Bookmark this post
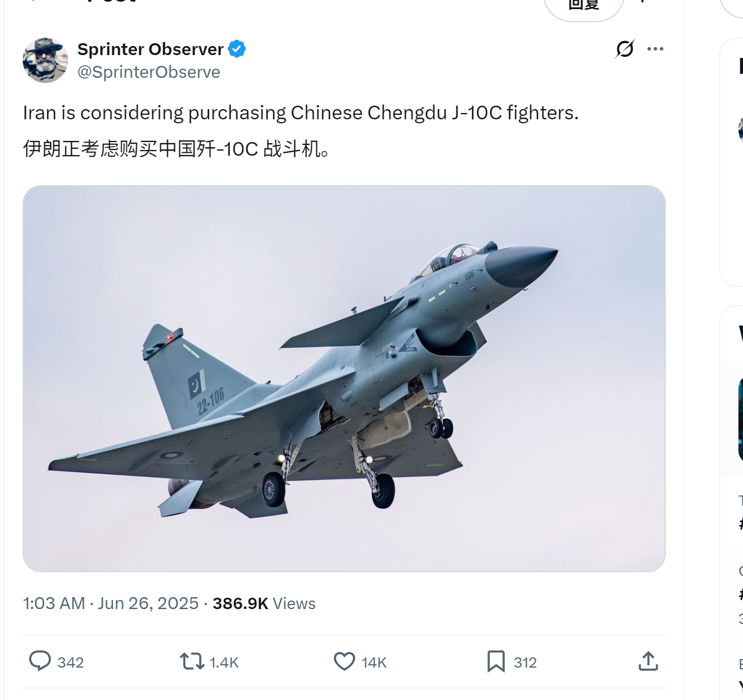743x700 pixels. tap(496, 662)
